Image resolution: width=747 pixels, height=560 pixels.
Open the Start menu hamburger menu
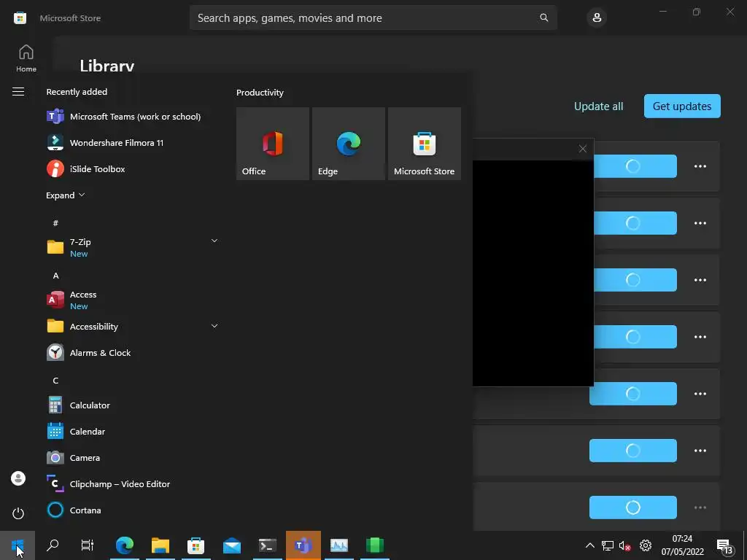[18, 91]
